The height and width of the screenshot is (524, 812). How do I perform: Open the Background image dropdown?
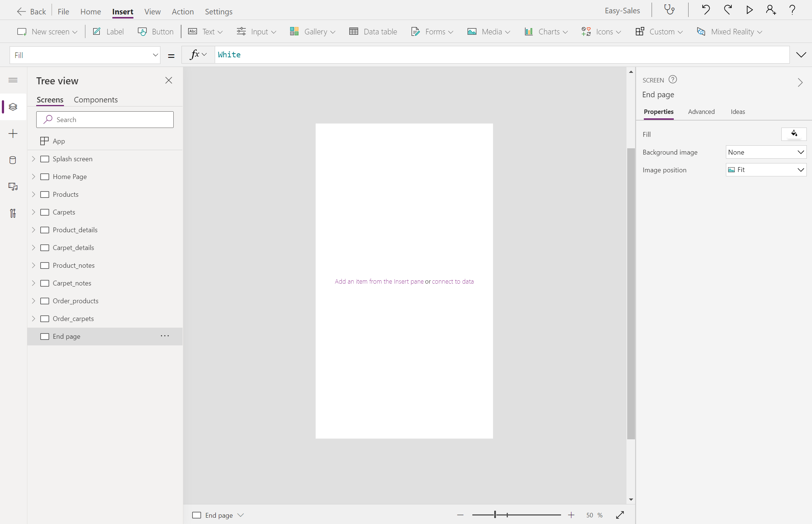tap(766, 152)
